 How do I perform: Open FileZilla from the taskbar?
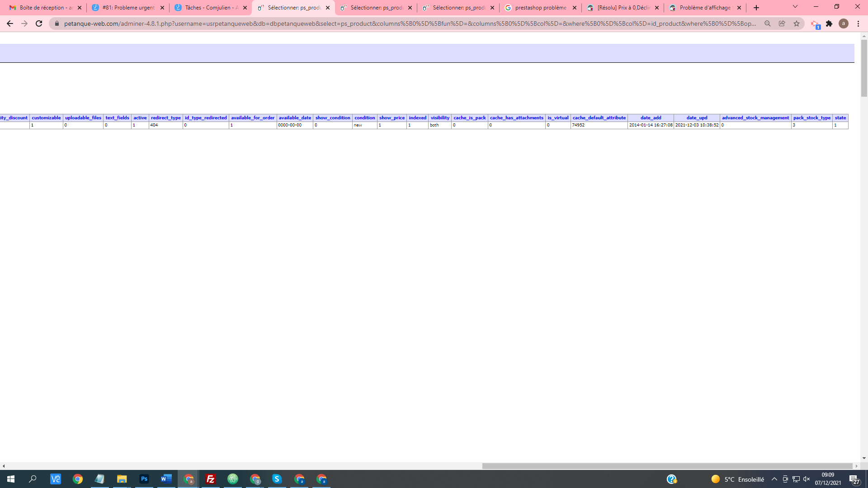point(210,479)
